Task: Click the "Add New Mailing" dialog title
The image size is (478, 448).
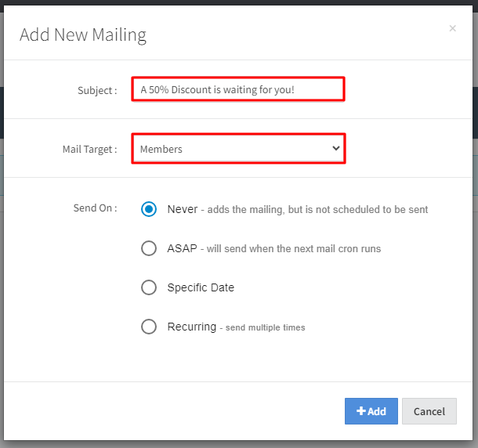Action: 83,34
